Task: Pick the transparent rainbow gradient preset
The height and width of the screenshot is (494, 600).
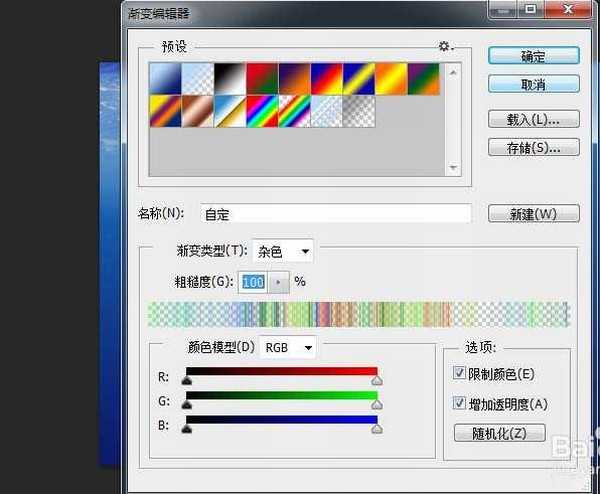Action: click(x=293, y=110)
